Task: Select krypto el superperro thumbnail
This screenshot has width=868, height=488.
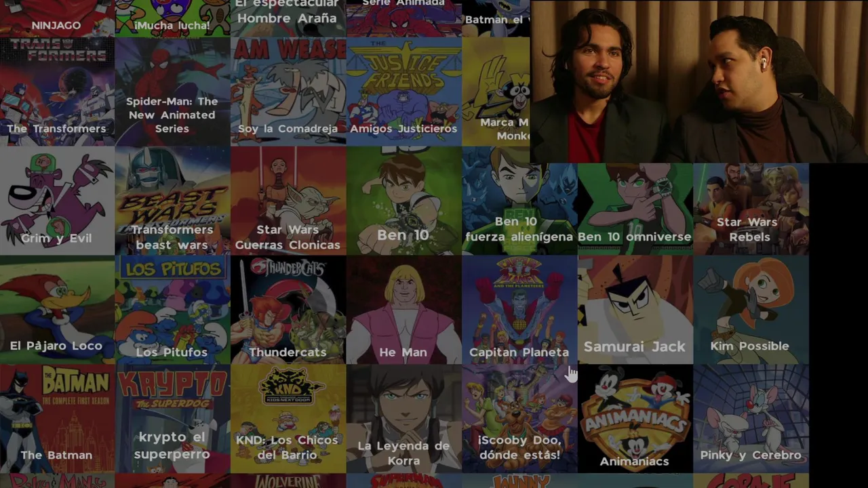Action: 172,419
